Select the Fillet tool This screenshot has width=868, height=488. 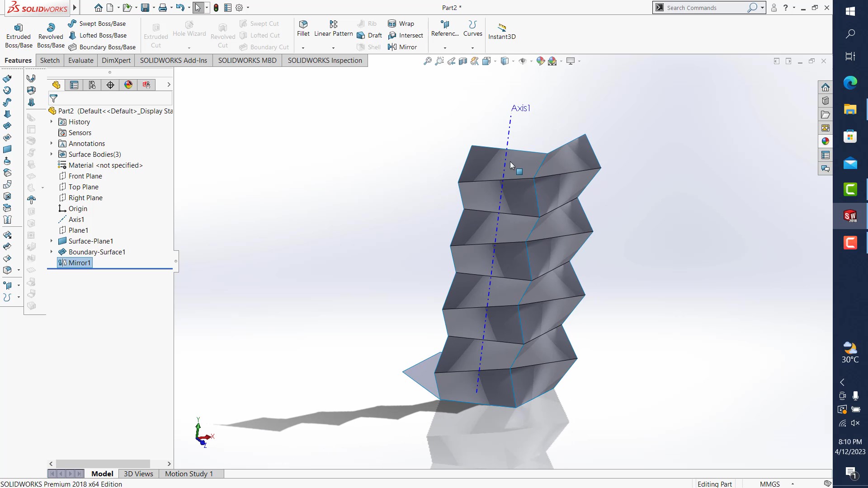tap(303, 24)
